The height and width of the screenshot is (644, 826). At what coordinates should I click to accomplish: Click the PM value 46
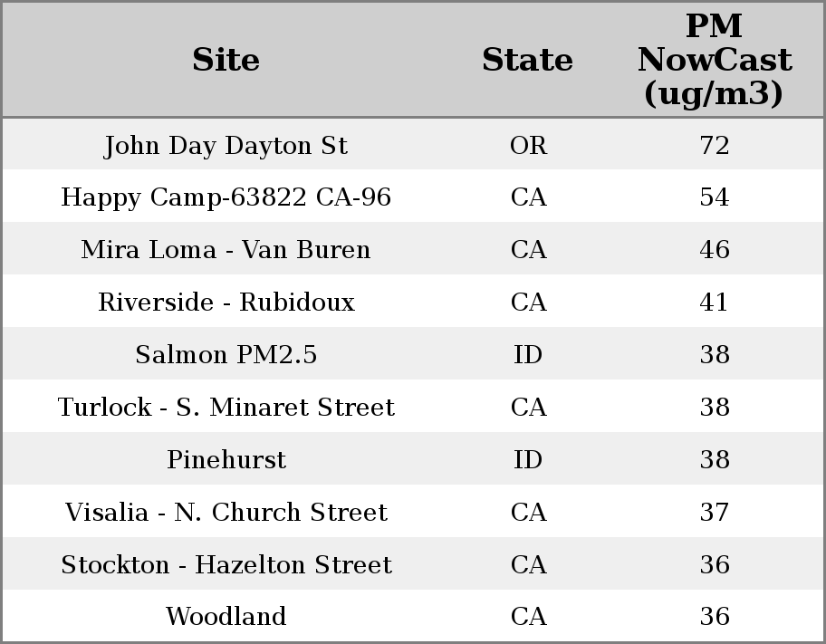tap(714, 250)
